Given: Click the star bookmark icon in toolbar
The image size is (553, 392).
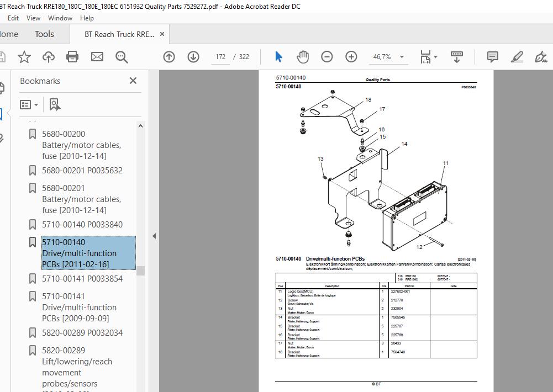Looking at the screenshot, I should 24,57.
